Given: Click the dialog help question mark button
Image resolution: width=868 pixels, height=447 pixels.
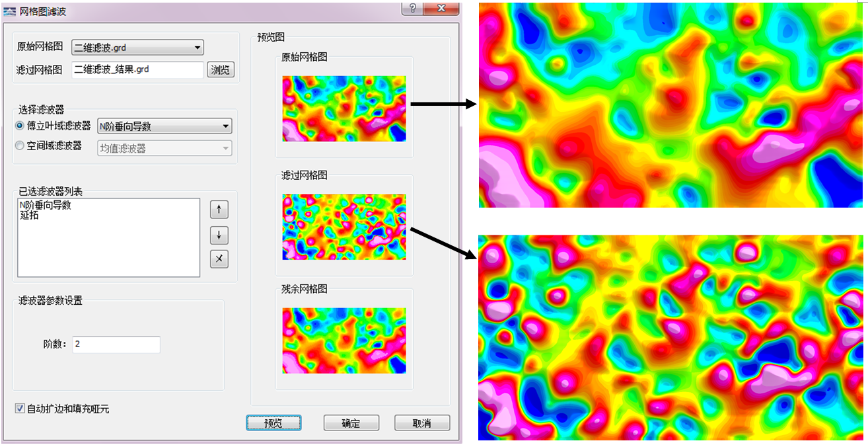Looking at the screenshot, I should pos(412,8).
